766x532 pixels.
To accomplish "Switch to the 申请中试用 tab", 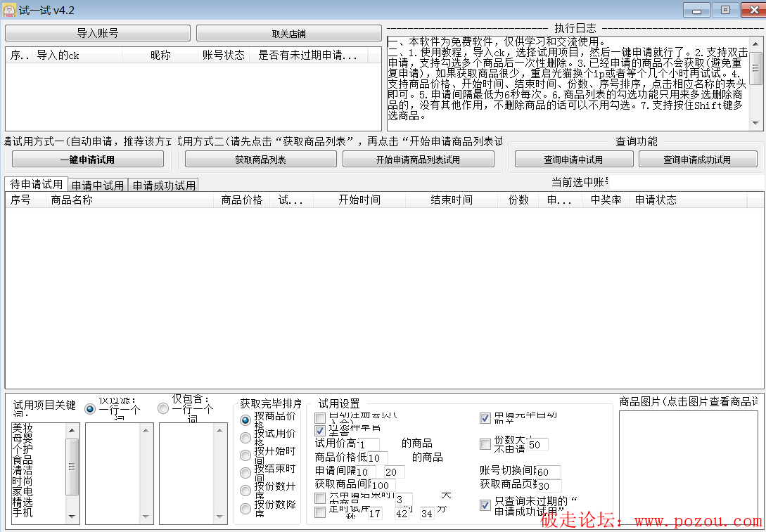I will 98,186.
